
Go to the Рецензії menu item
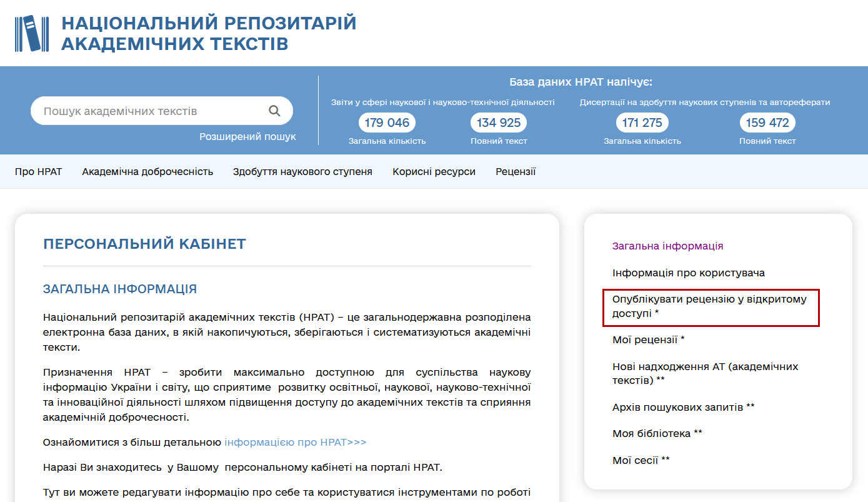coord(516,171)
